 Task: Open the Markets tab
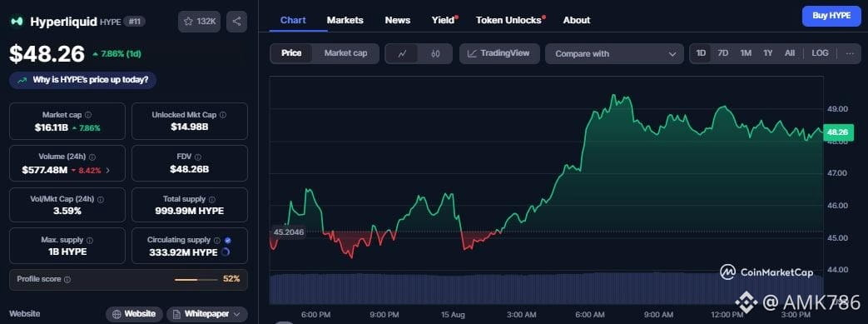[345, 20]
